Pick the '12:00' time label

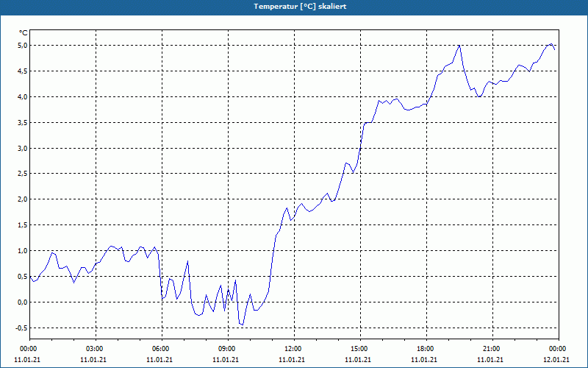click(293, 349)
